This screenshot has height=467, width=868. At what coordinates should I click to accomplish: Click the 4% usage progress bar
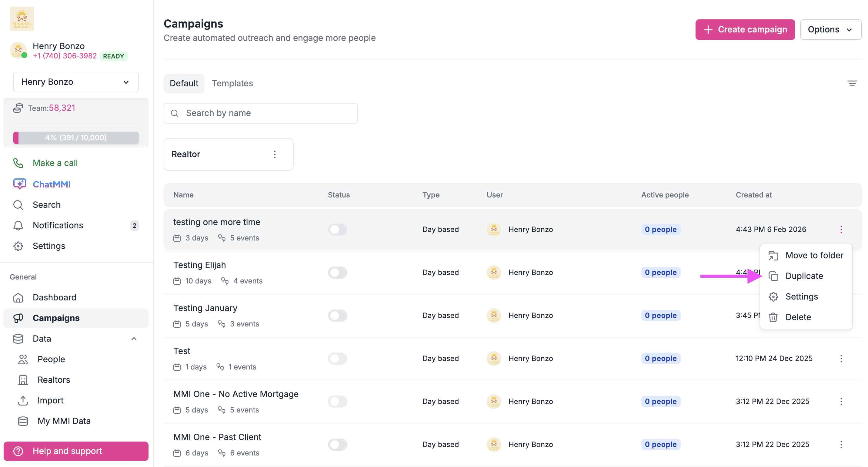(x=76, y=137)
